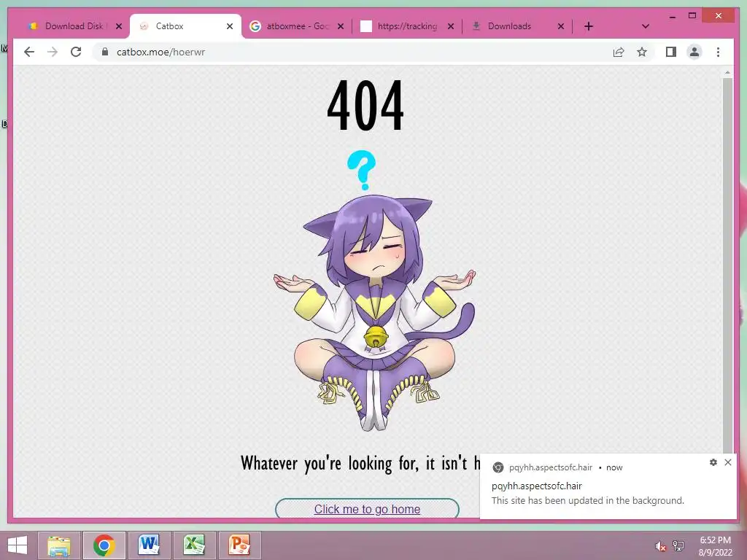
Task: Click the page vertical scrollbar
Action: (x=727, y=267)
